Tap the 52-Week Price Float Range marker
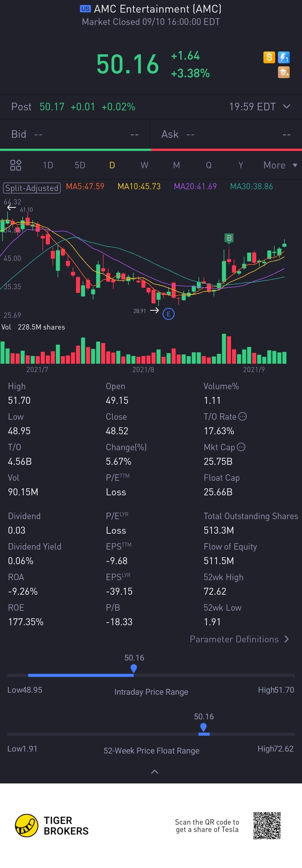Image resolution: width=302 pixels, height=868 pixels. pos(203,727)
